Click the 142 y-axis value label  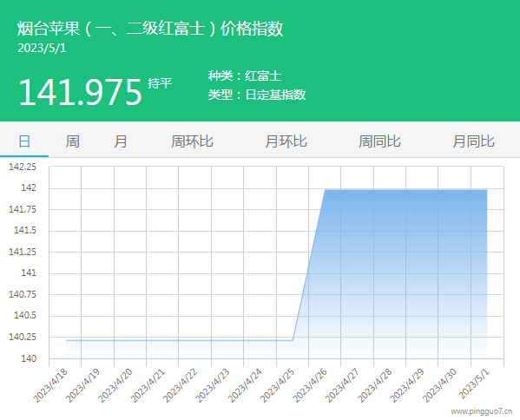point(29,188)
